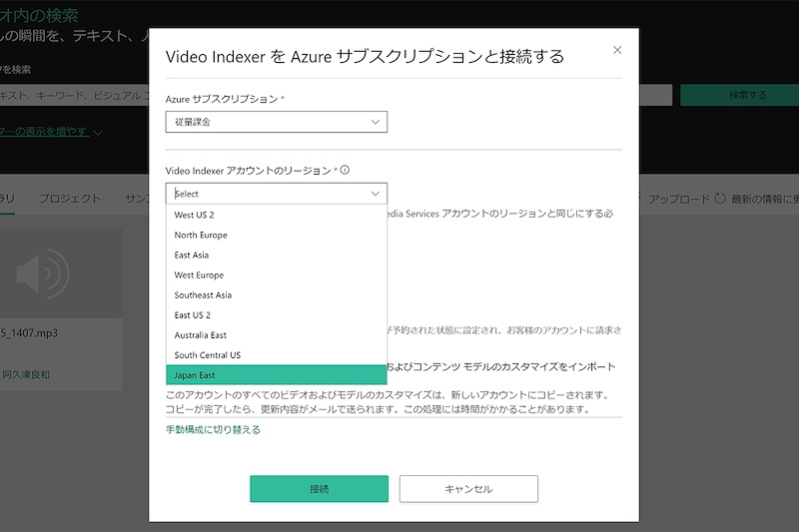Choose South Central US region option
This screenshot has height=532, width=799.
coord(277,355)
